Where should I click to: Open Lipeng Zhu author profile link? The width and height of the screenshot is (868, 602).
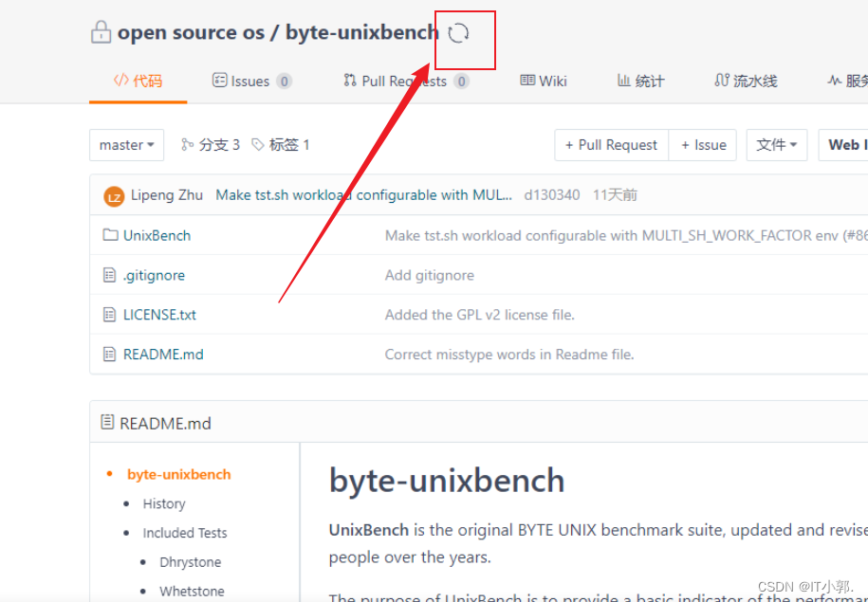click(x=167, y=195)
